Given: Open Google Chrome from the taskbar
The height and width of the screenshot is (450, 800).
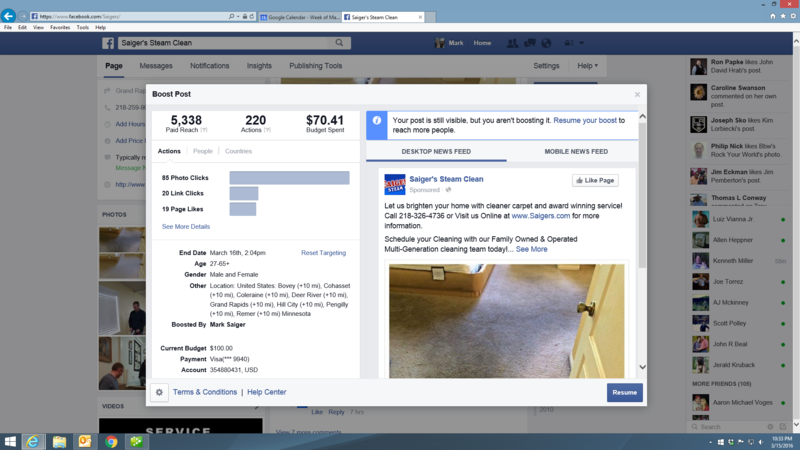Looking at the screenshot, I should pos(111,442).
